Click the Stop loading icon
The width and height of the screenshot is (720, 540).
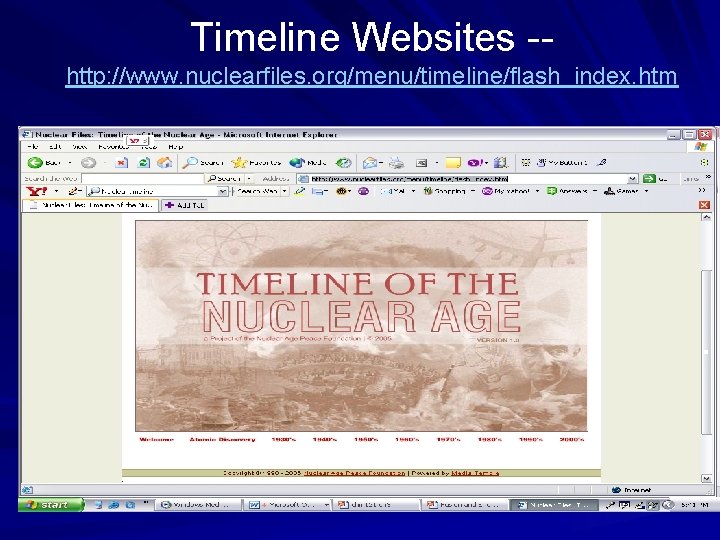pyautogui.click(x=121, y=163)
